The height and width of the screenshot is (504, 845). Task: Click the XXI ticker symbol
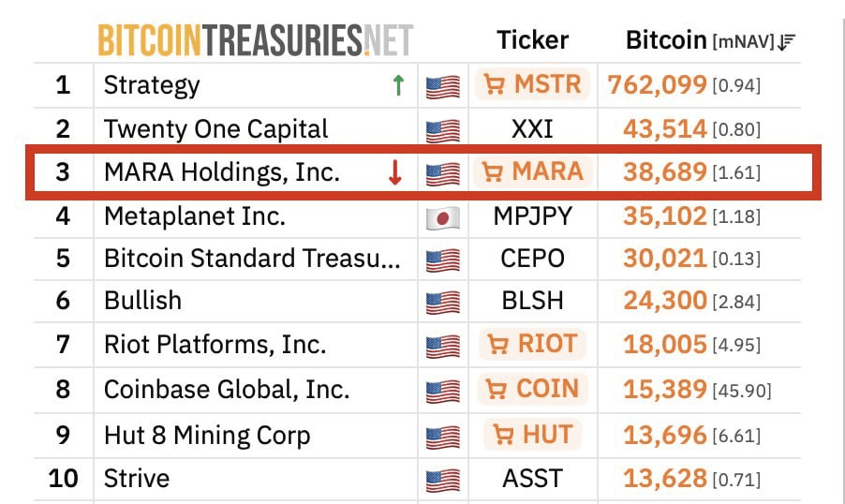coord(532,129)
